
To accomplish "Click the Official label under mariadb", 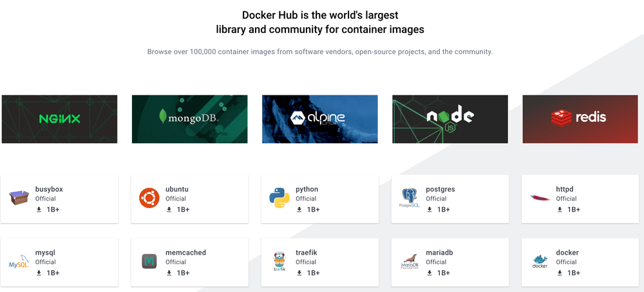I will pyautogui.click(x=436, y=262).
